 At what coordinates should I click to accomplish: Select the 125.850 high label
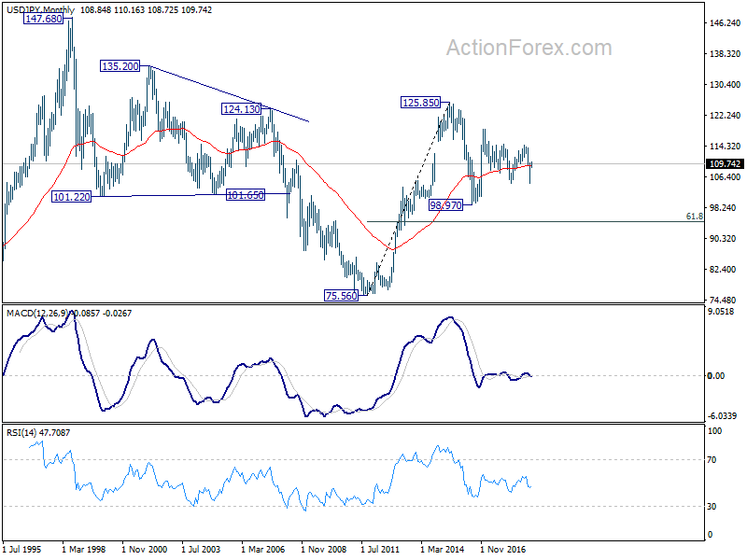(x=420, y=103)
